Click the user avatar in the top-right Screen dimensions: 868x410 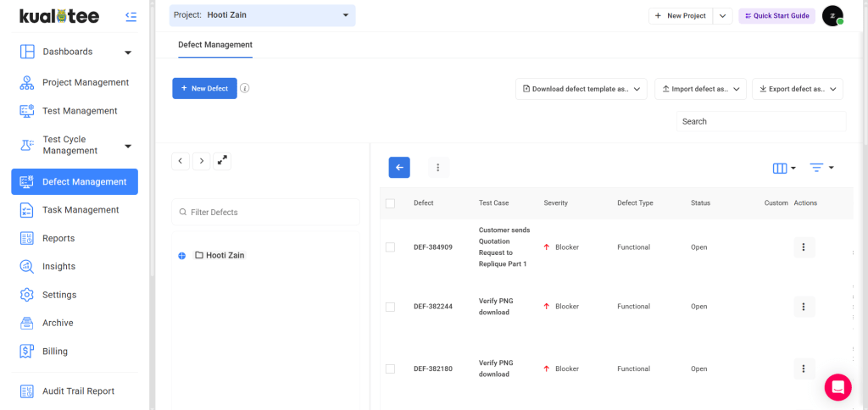tap(832, 16)
